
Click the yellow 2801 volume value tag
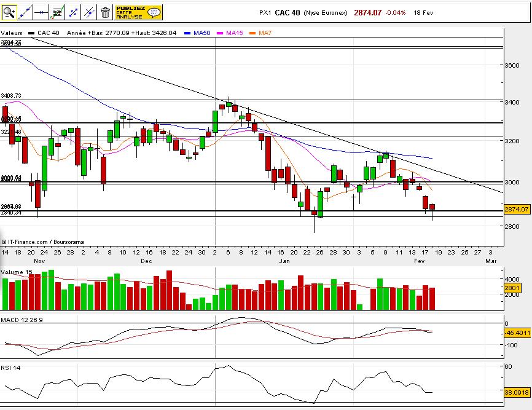click(512, 288)
